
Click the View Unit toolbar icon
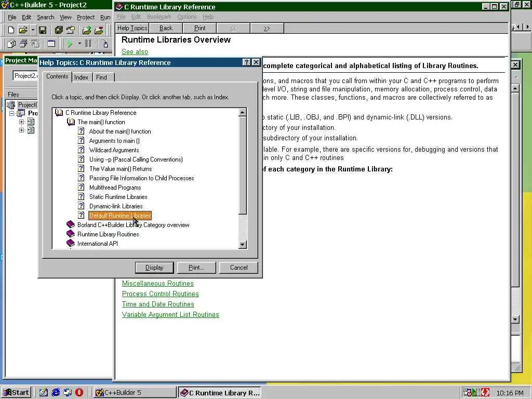point(11,44)
